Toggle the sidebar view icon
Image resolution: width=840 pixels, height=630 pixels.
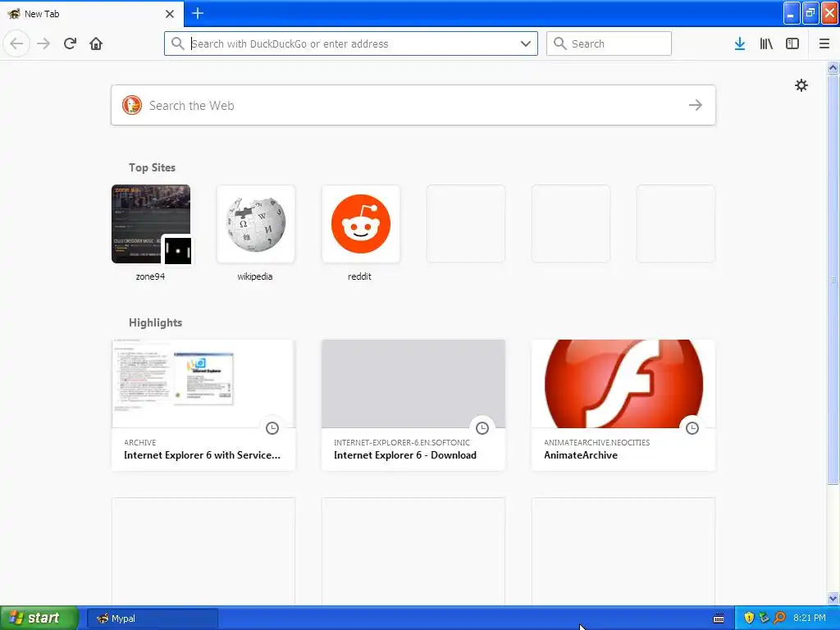(792, 43)
